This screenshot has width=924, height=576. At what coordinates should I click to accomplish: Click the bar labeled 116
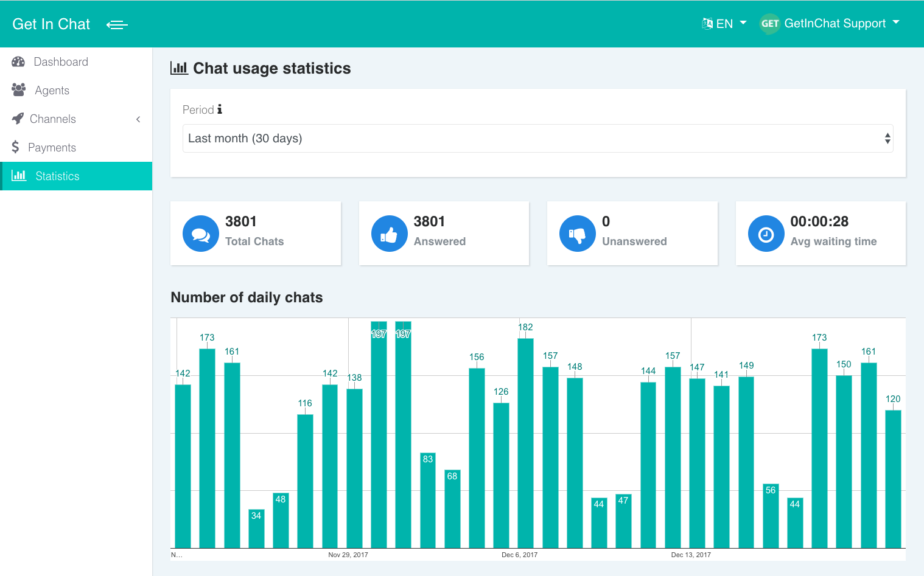coord(305,481)
